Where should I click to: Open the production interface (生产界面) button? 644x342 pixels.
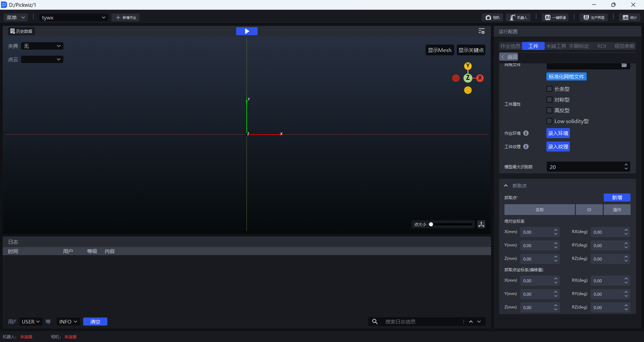coord(593,18)
